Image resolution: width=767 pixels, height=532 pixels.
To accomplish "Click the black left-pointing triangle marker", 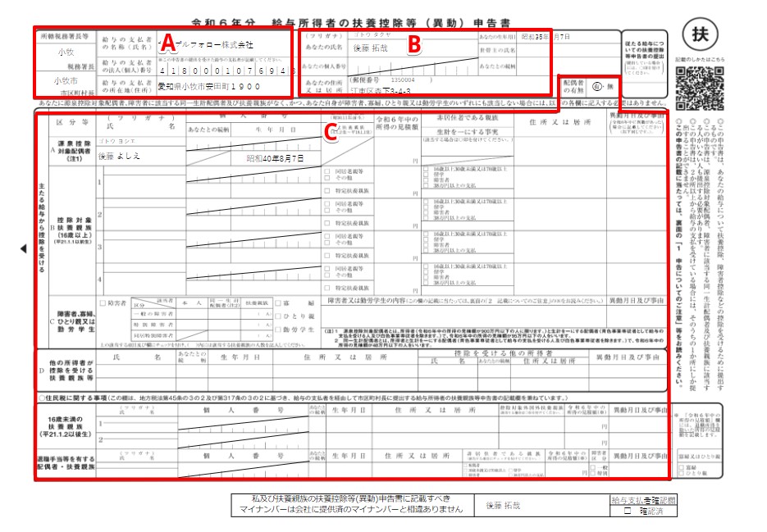I will (x=24, y=248).
